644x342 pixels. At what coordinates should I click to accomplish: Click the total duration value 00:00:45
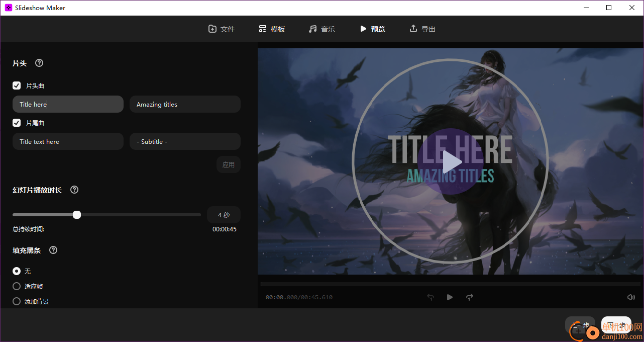pos(224,229)
